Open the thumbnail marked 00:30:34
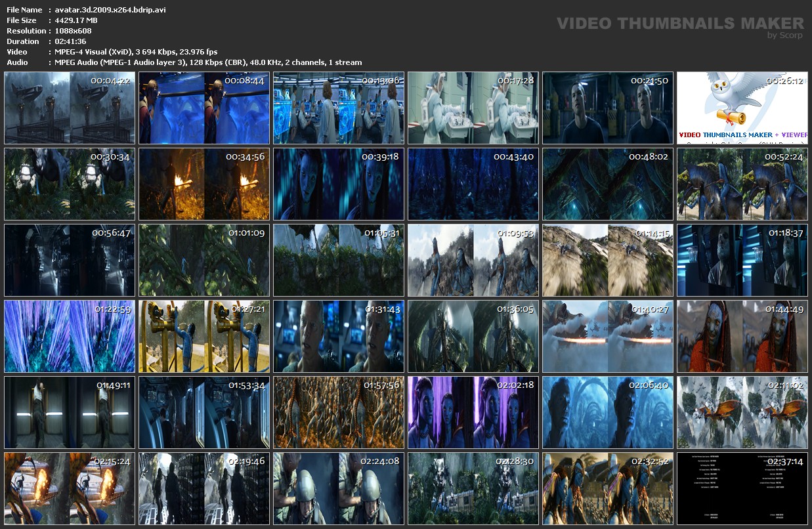Screen dimensions: 812x529 70,184
